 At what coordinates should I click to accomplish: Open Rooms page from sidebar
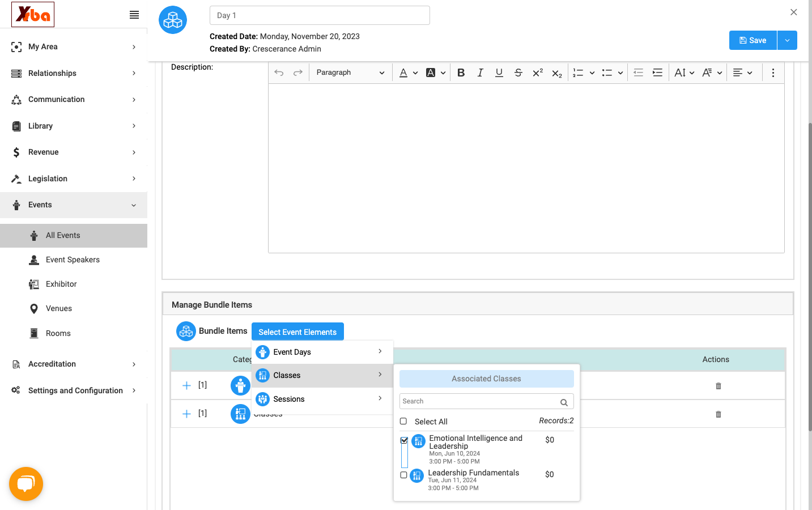tap(58, 333)
